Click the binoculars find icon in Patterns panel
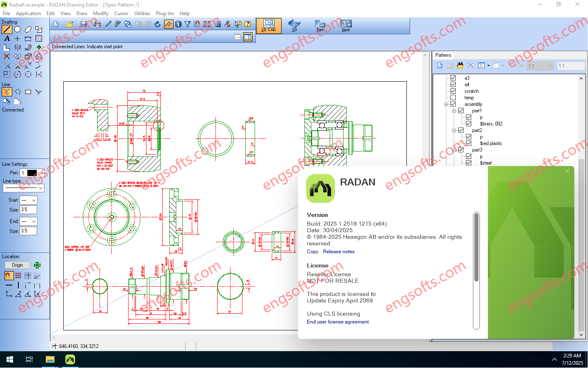The height and width of the screenshot is (368, 588). click(x=460, y=65)
